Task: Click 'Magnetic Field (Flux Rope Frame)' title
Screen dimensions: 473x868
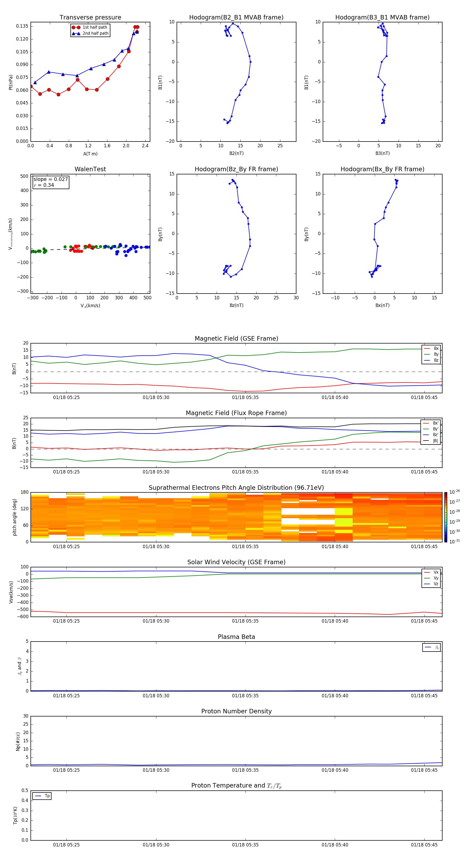Action: point(236,413)
